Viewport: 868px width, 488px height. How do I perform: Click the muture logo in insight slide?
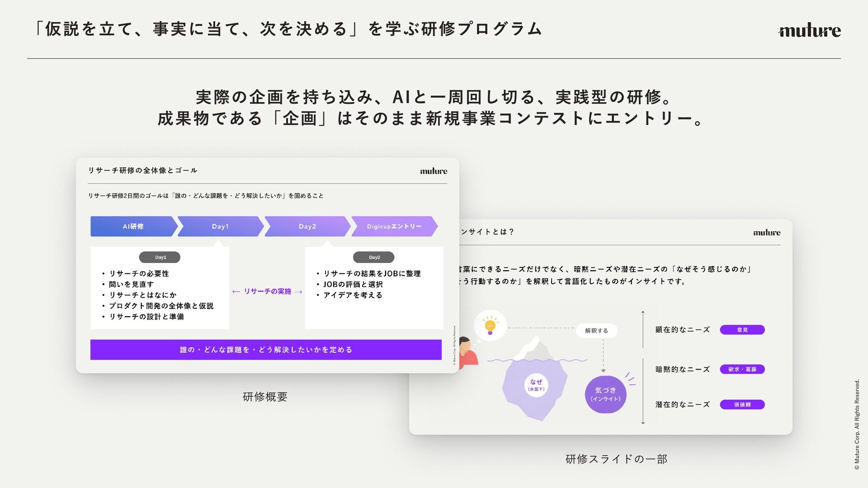[767, 232]
